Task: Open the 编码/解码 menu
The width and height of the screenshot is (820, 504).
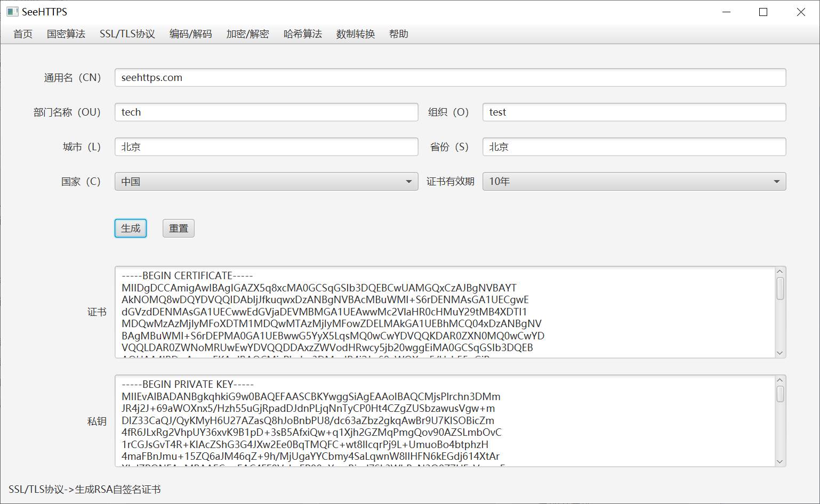Action: 191,34
